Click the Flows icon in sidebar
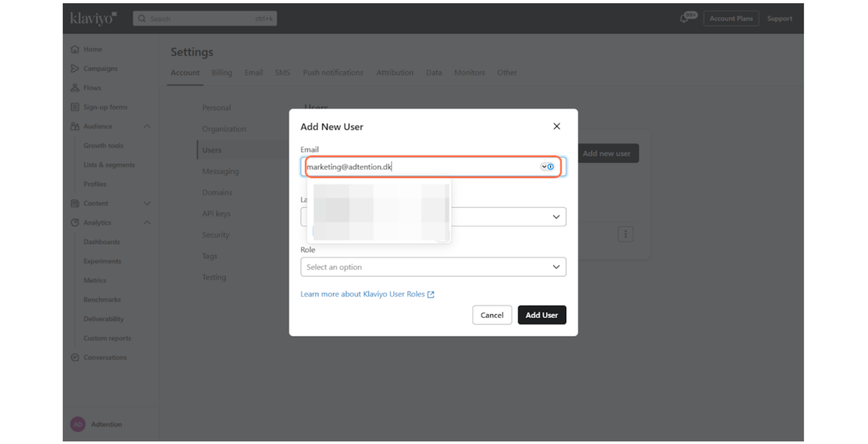The width and height of the screenshot is (868, 444). tap(75, 88)
